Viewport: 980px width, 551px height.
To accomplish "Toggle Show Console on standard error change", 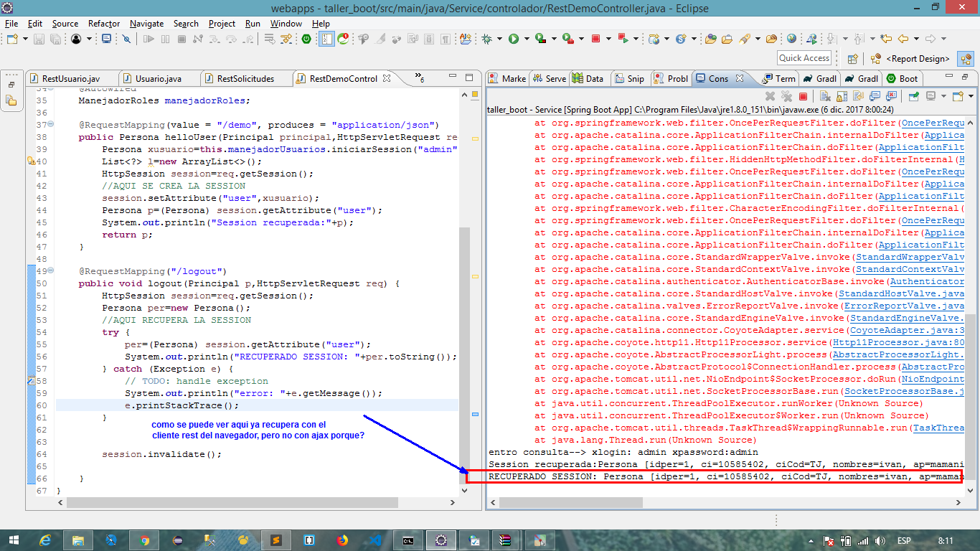I will 891,96.
